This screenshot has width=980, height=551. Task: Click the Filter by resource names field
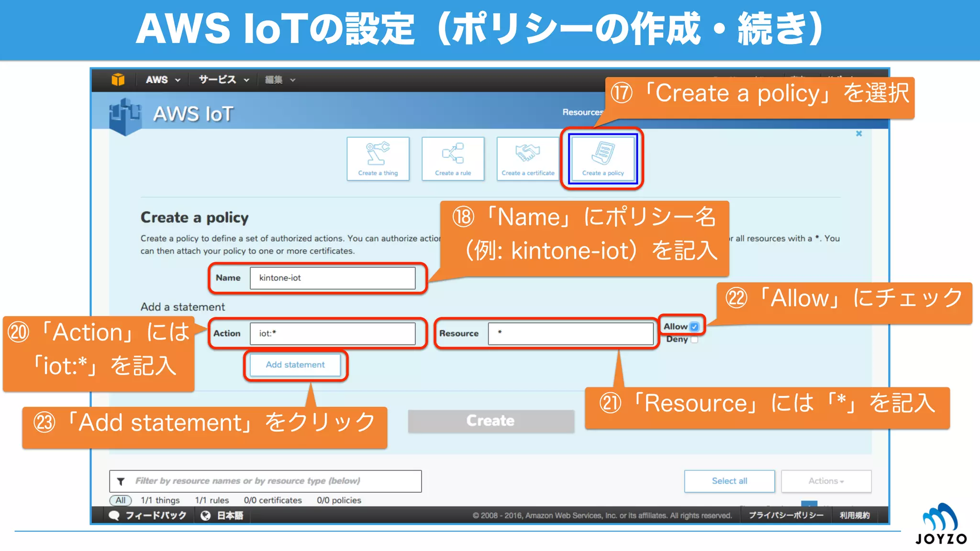tap(266, 481)
